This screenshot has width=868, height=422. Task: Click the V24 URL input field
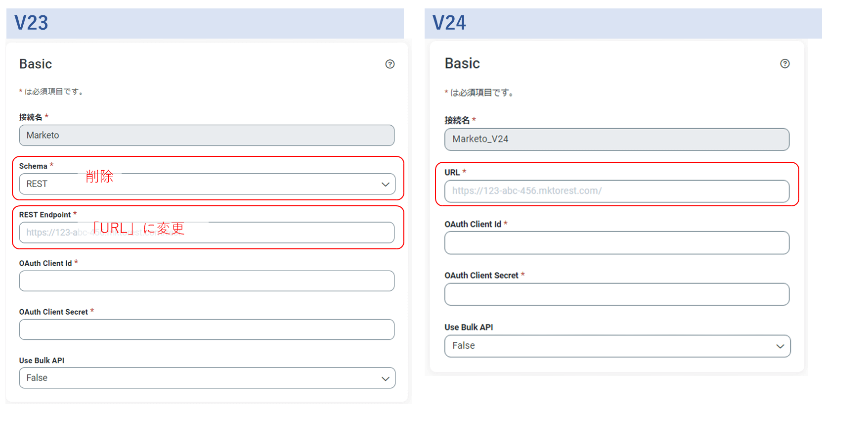(x=616, y=191)
